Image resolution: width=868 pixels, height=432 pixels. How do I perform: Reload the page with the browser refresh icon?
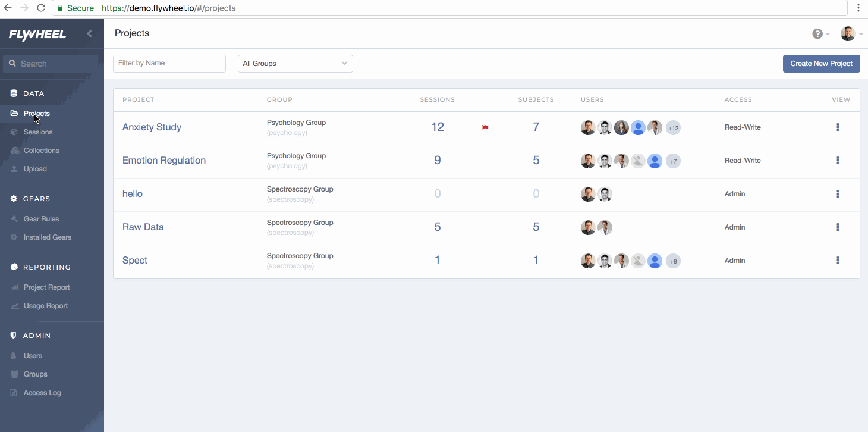click(x=41, y=8)
